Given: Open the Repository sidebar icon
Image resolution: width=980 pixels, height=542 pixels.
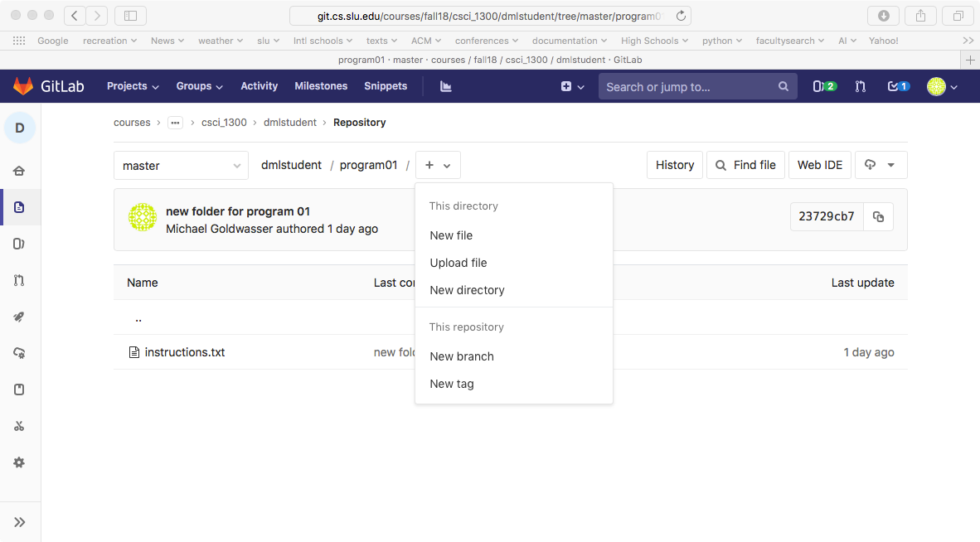Looking at the screenshot, I should click(x=19, y=207).
